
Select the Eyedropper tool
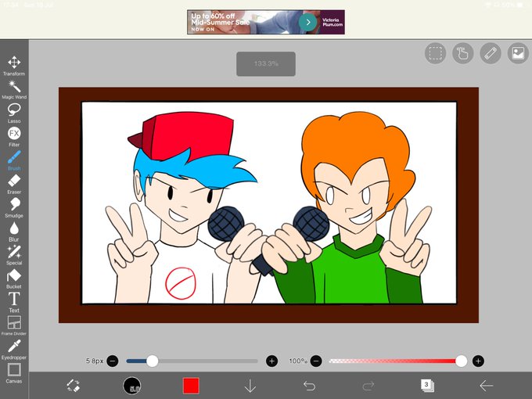click(x=14, y=350)
